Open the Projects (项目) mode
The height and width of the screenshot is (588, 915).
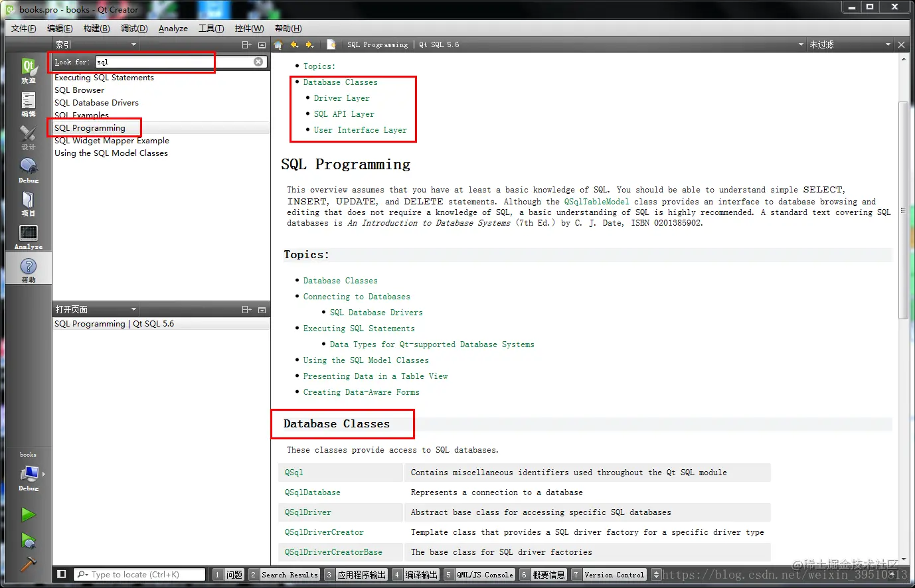coord(29,203)
